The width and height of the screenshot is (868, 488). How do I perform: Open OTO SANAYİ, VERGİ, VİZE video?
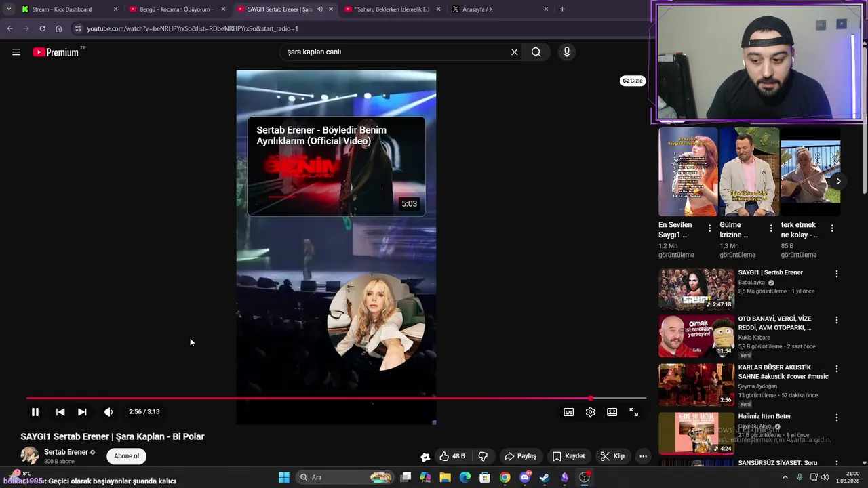696,336
